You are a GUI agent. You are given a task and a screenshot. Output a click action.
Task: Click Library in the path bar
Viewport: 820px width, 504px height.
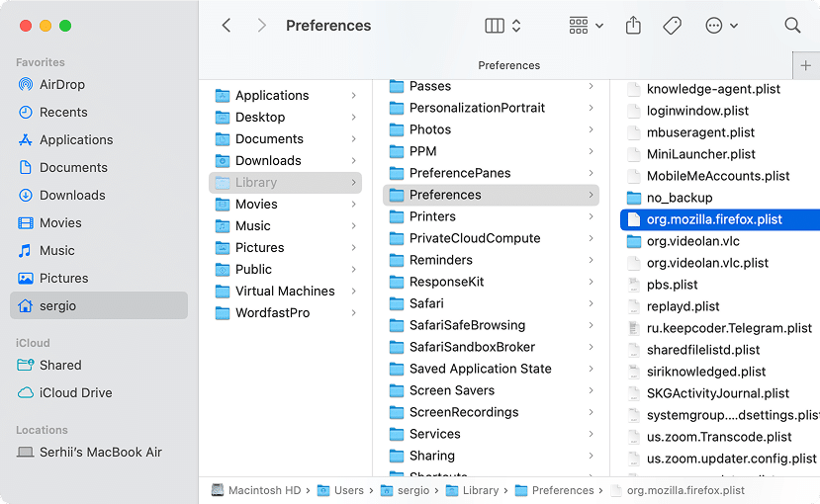(x=472, y=490)
